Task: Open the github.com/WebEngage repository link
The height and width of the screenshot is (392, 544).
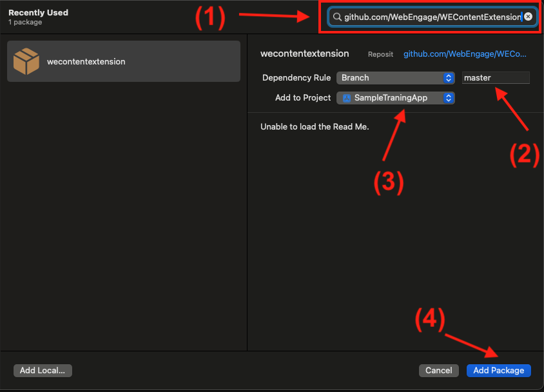Action: pos(465,54)
